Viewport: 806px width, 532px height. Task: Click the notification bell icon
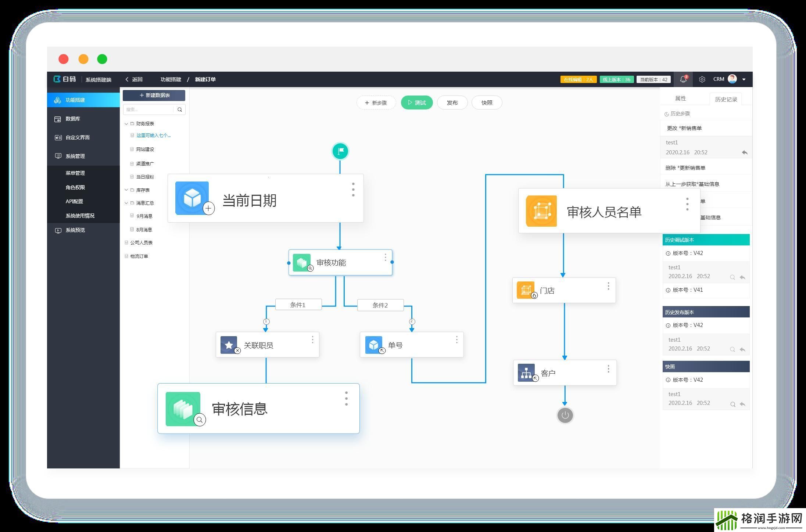point(683,79)
